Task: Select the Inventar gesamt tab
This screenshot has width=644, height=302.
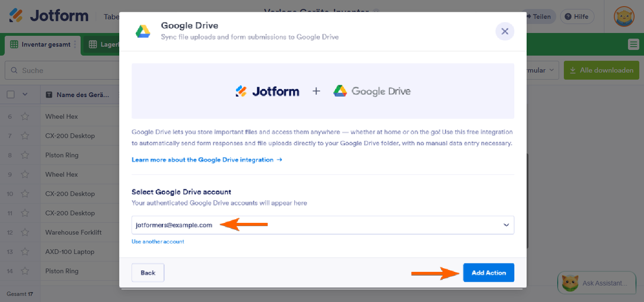Action: click(x=41, y=44)
